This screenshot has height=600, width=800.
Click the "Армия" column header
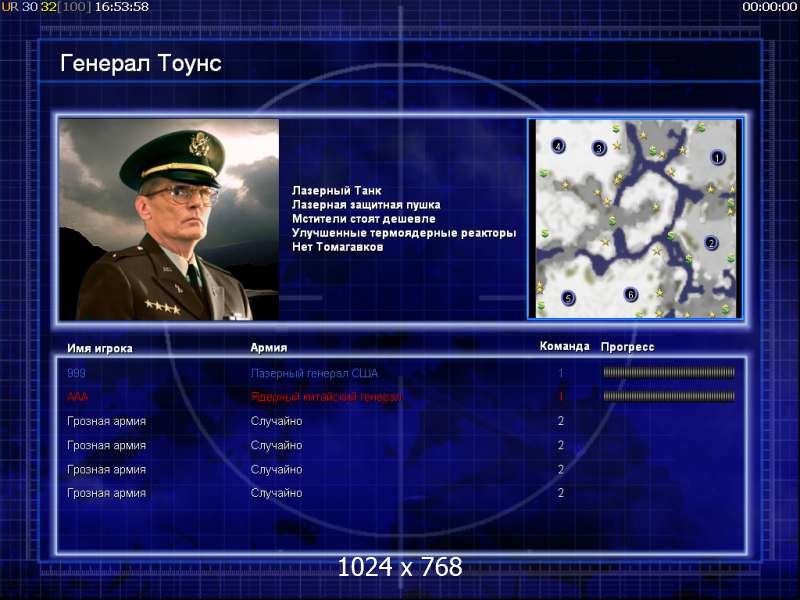pos(268,348)
